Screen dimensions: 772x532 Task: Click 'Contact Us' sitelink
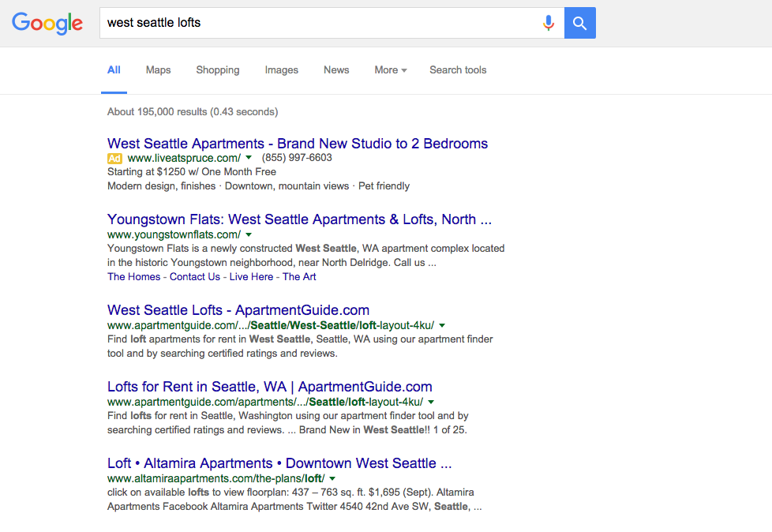tap(195, 276)
